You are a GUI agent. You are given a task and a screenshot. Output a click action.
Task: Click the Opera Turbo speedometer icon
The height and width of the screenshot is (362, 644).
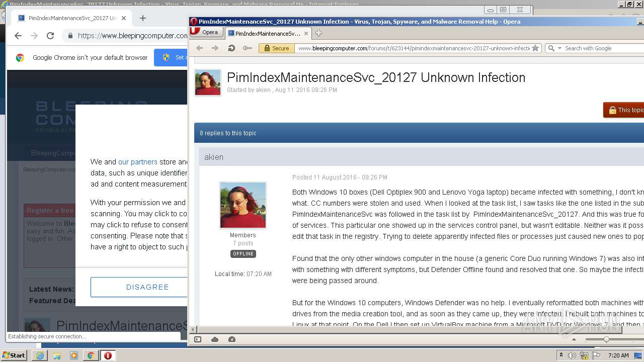232,339
